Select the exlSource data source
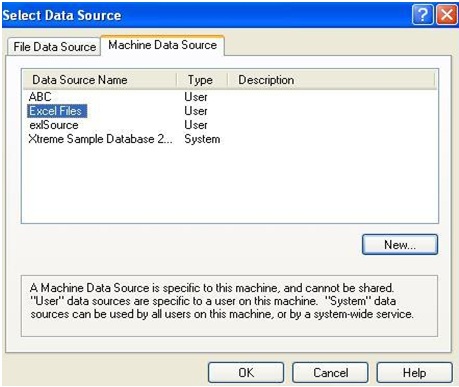The image size is (459, 387). pos(54,125)
